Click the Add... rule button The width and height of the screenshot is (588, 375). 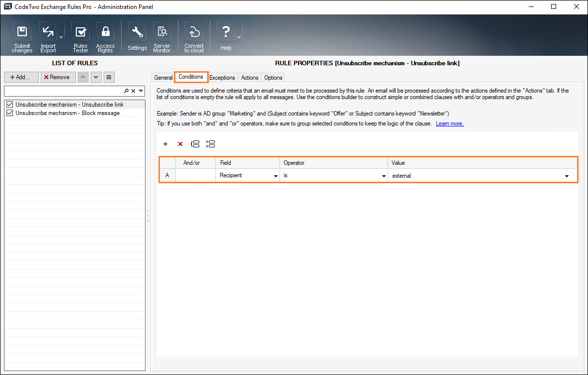pos(21,77)
